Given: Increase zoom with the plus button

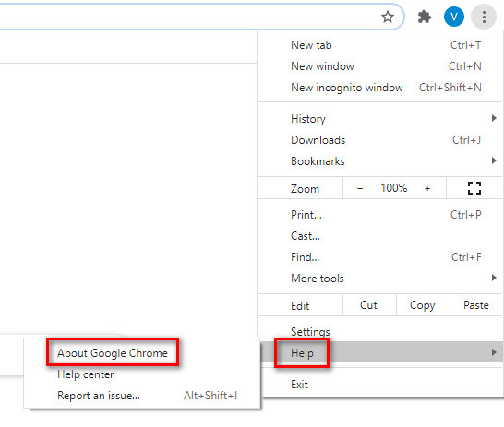Looking at the screenshot, I should [x=427, y=188].
